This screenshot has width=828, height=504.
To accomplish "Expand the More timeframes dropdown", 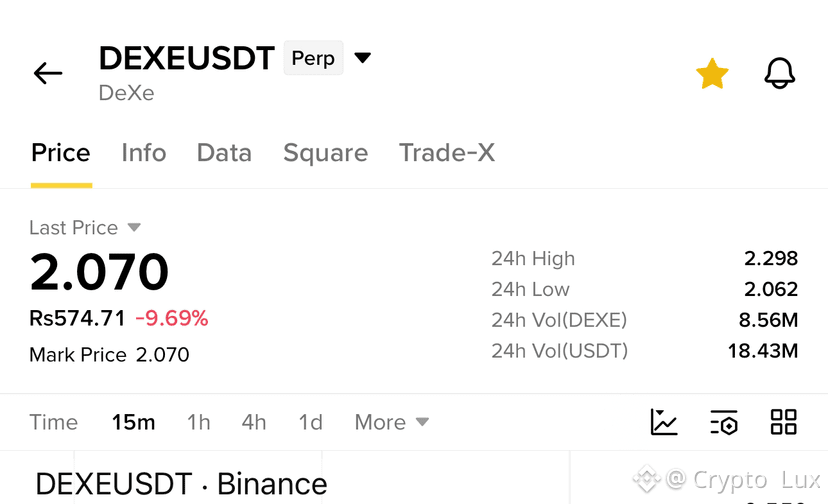I will [392, 422].
